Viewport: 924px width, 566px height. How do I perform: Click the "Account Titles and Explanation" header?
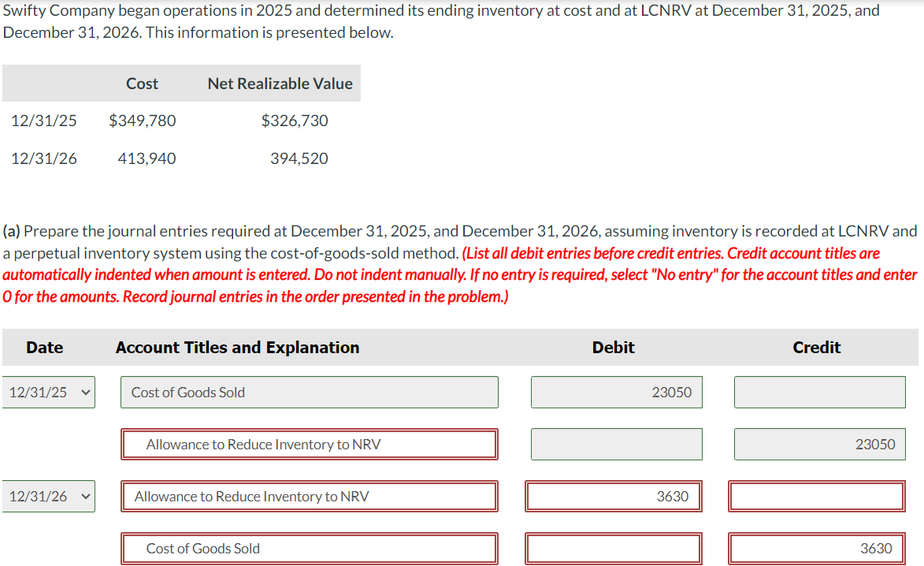coord(237,347)
